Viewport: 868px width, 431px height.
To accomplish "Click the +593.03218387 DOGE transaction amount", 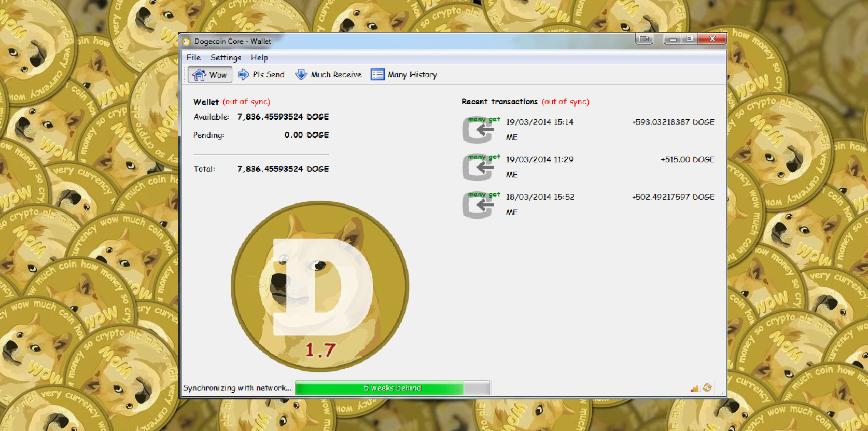I will [673, 122].
